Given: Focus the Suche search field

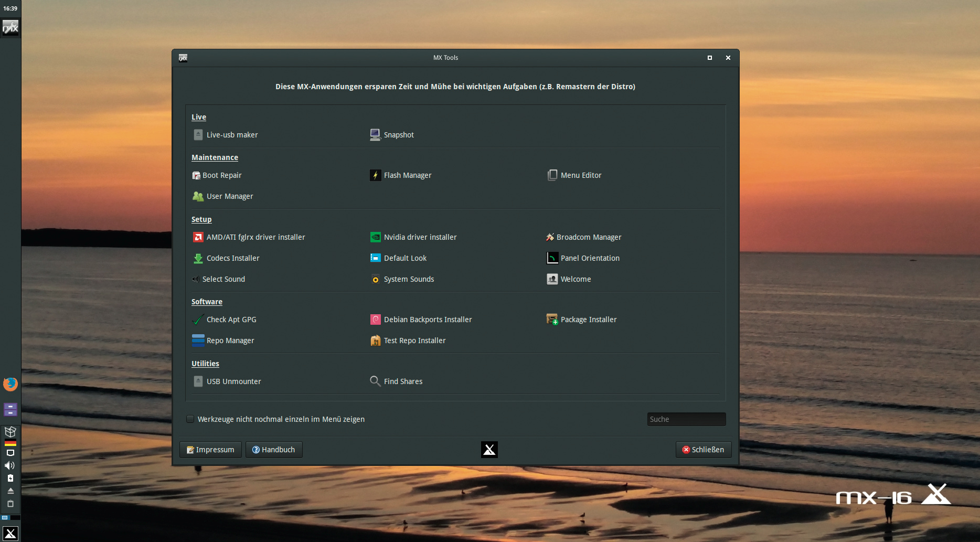Looking at the screenshot, I should click(686, 419).
